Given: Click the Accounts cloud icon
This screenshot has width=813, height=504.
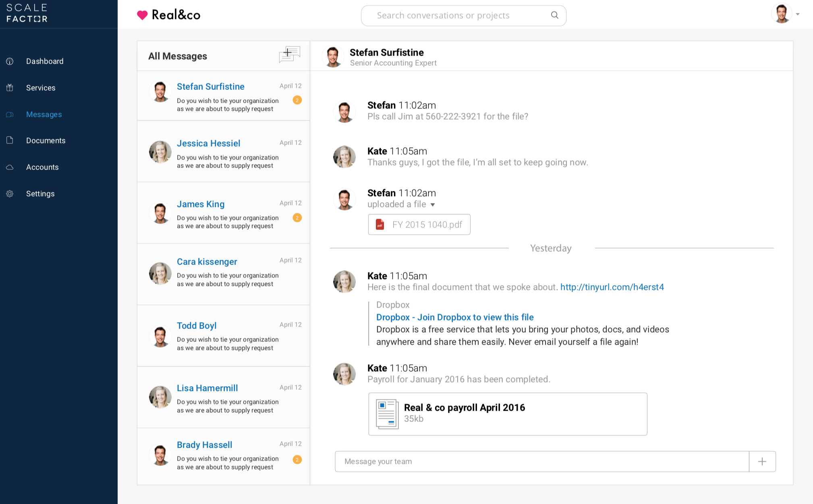Looking at the screenshot, I should click(10, 167).
